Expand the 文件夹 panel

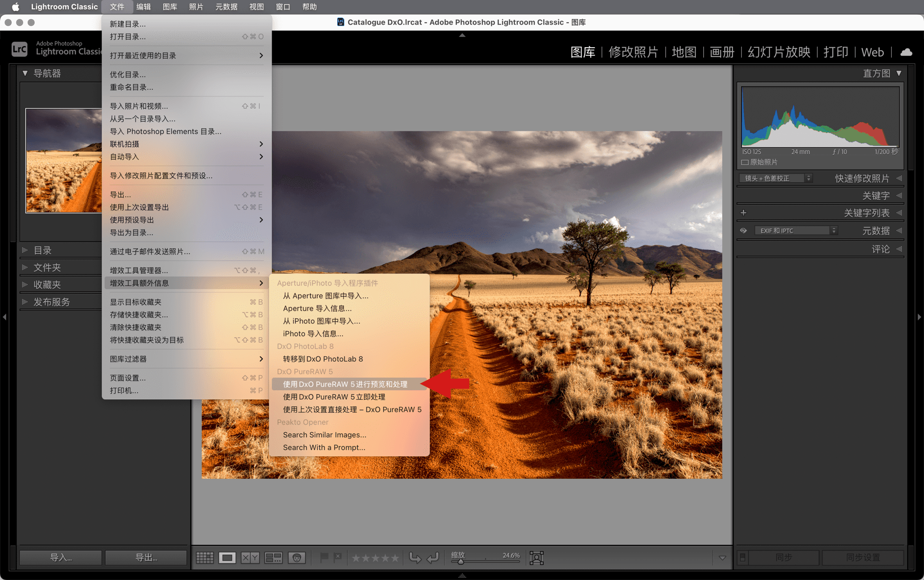[x=24, y=267]
